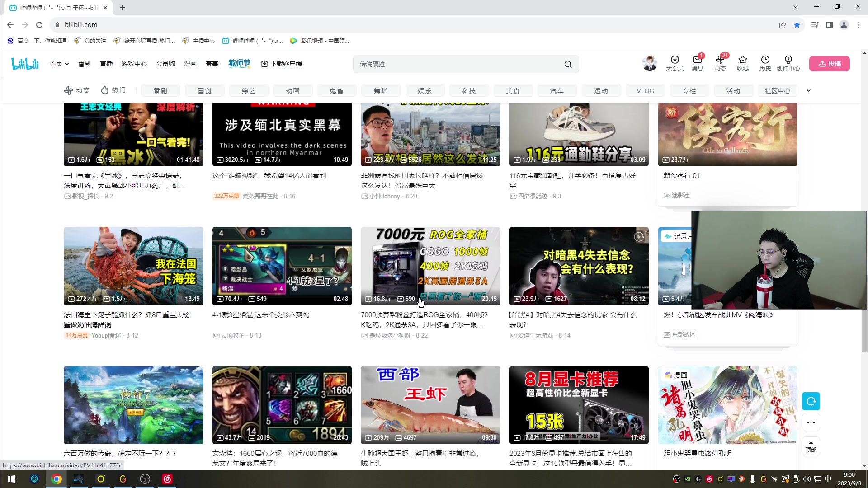868x488 pixels.
Task: Open Windows Start menu
Action: click(x=11, y=479)
